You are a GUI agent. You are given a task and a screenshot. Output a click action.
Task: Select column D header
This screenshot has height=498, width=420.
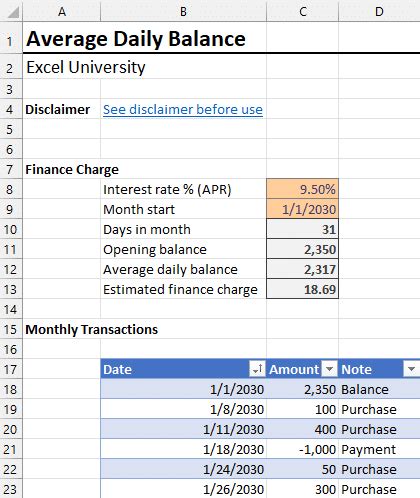click(x=379, y=11)
